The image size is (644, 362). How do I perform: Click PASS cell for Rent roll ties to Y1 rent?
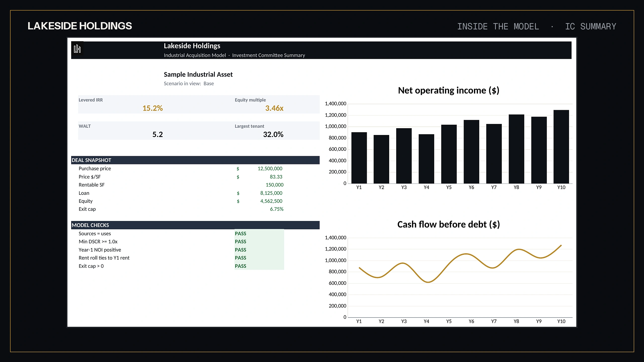click(x=259, y=258)
